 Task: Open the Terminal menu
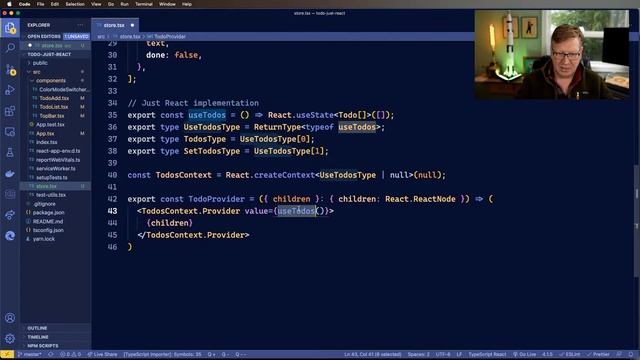click(144, 4)
